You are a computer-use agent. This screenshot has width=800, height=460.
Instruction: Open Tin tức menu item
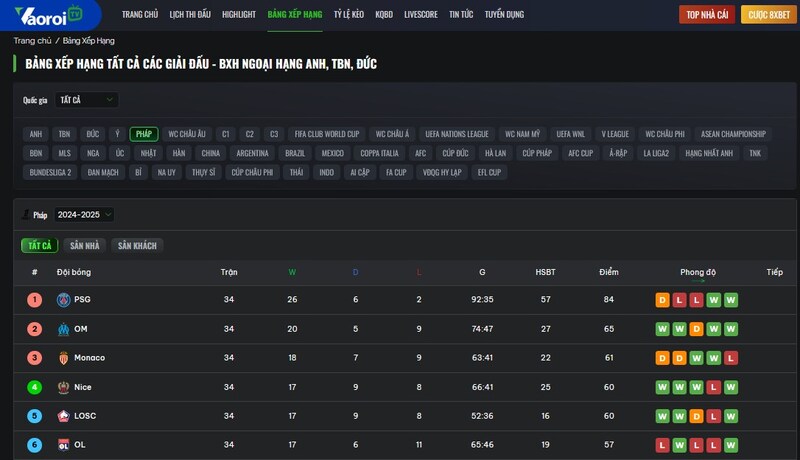click(461, 15)
